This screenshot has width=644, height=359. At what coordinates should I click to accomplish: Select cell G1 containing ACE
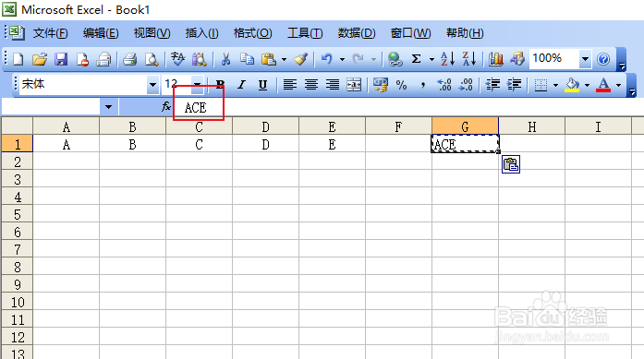pyautogui.click(x=465, y=144)
